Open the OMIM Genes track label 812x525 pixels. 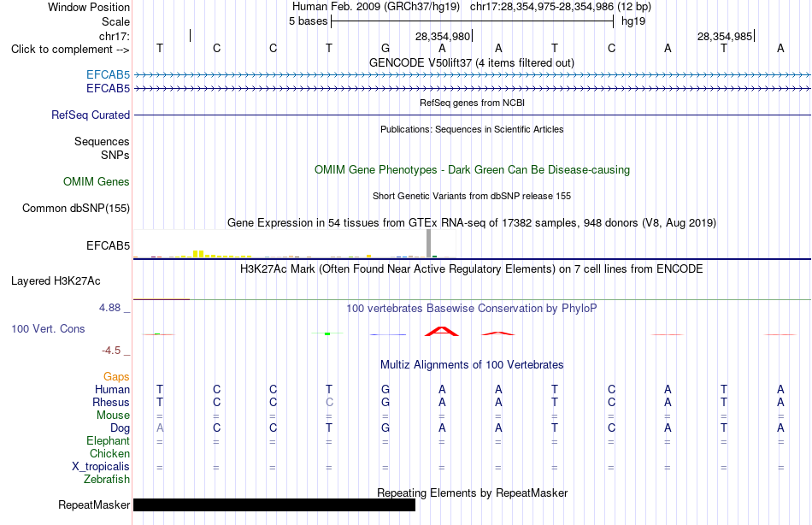pyautogui.click(x=96, y=181)
